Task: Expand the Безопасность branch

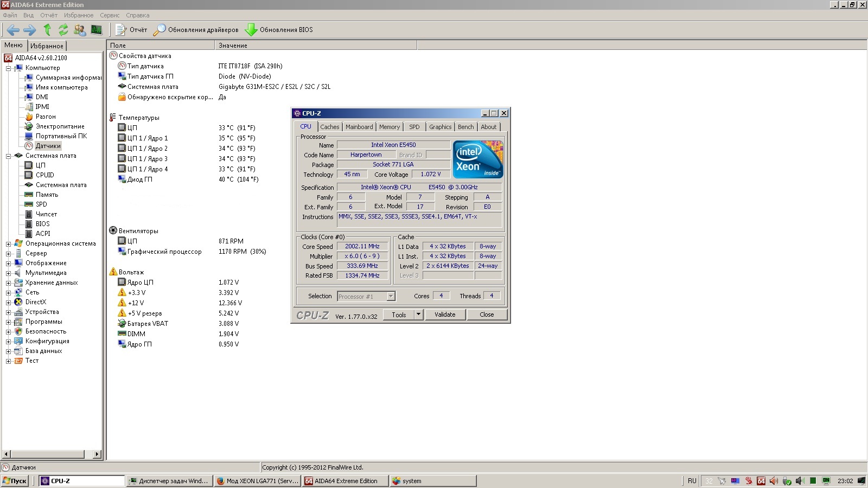Action: [x=8, y=332]
